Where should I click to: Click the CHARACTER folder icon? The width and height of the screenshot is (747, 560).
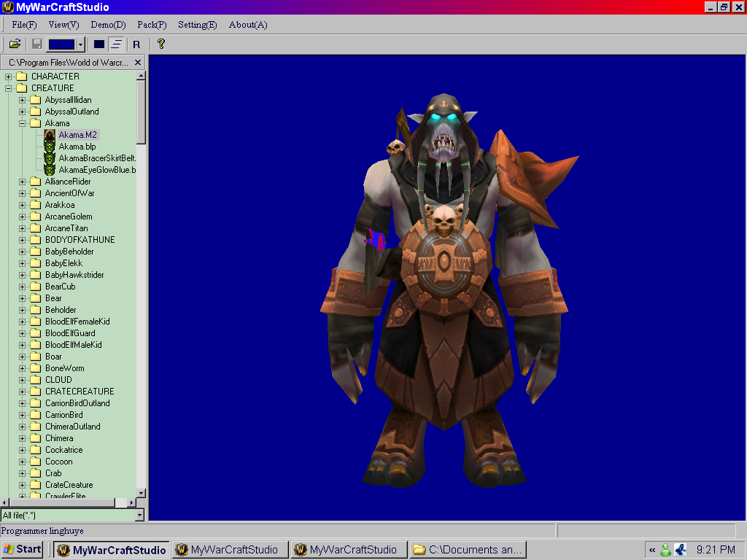coord(21,76)
